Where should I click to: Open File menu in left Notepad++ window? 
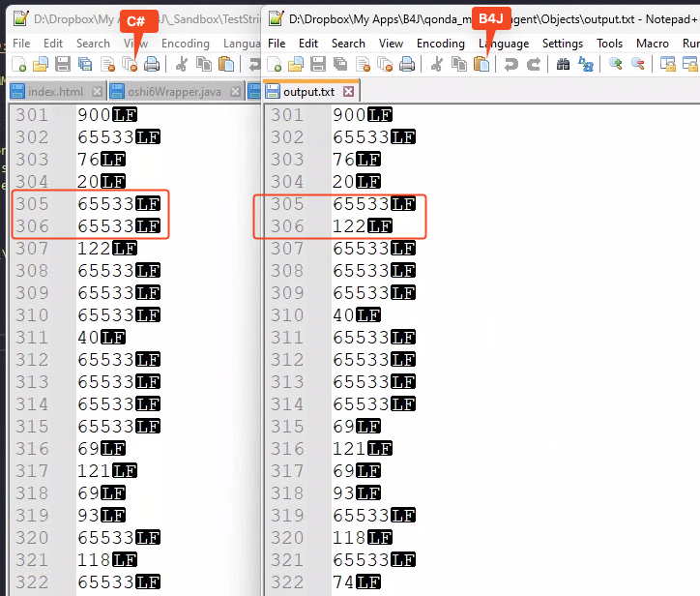pos(21,44)
